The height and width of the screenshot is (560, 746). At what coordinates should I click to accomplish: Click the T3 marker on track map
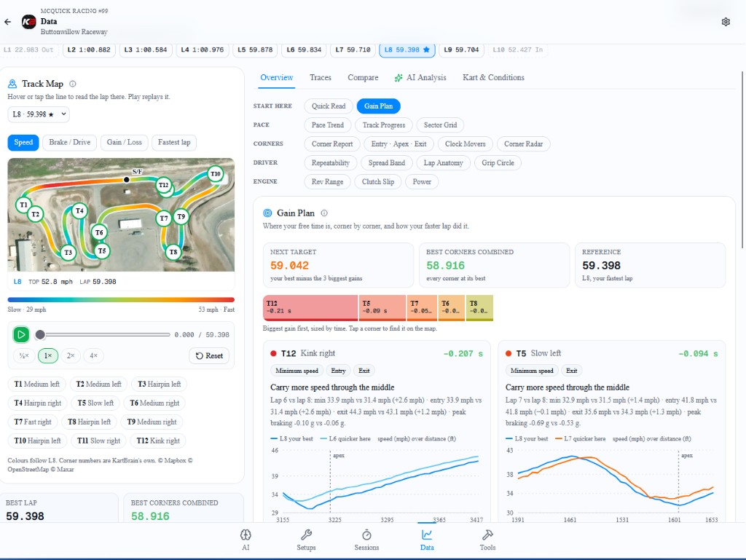tap(68, 252)
